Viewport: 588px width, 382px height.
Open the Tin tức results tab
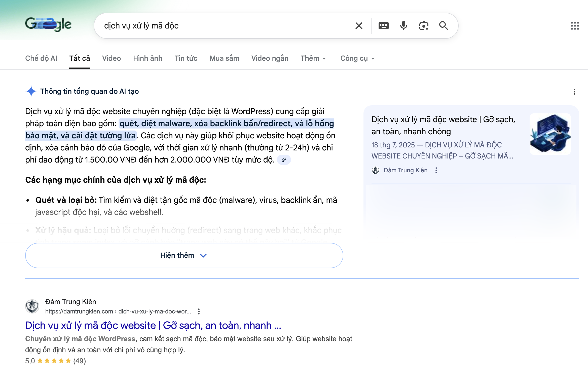pyautogui.click(x=186, y=58)
